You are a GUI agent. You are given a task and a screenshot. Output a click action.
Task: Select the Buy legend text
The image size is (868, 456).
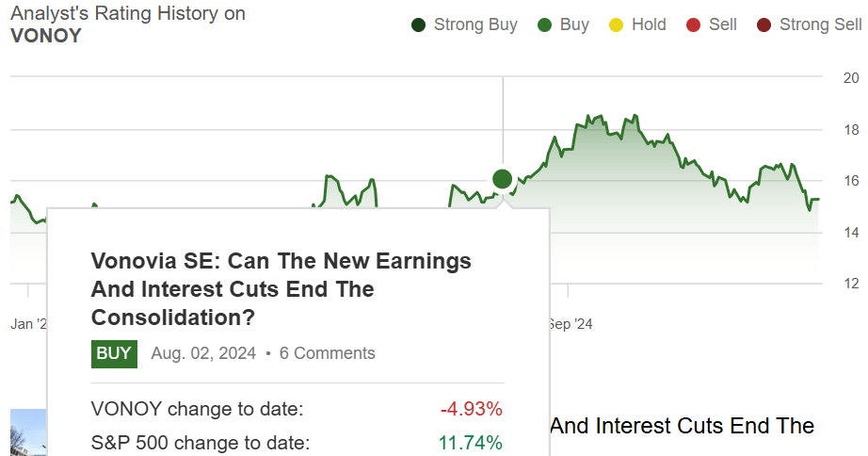pos(574,24)
